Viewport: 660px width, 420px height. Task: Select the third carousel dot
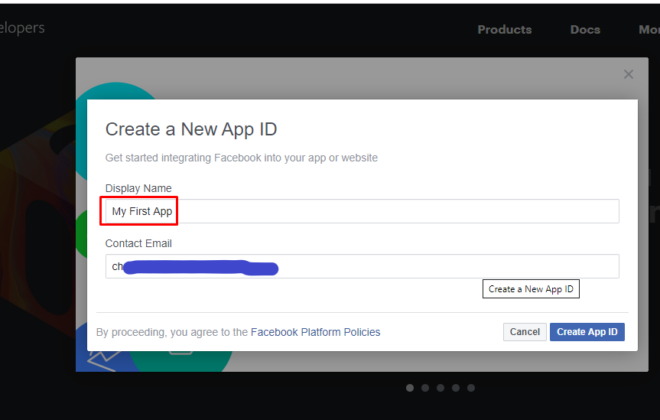(440, 388)
